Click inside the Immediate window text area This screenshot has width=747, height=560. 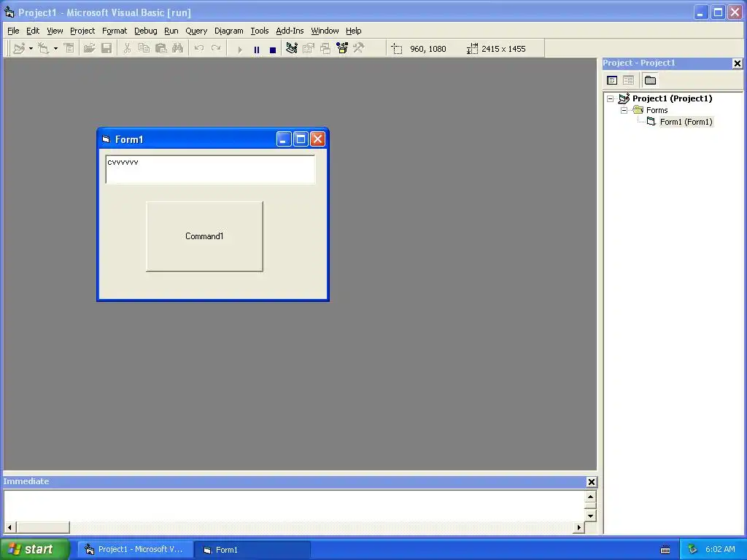point(294,506)
